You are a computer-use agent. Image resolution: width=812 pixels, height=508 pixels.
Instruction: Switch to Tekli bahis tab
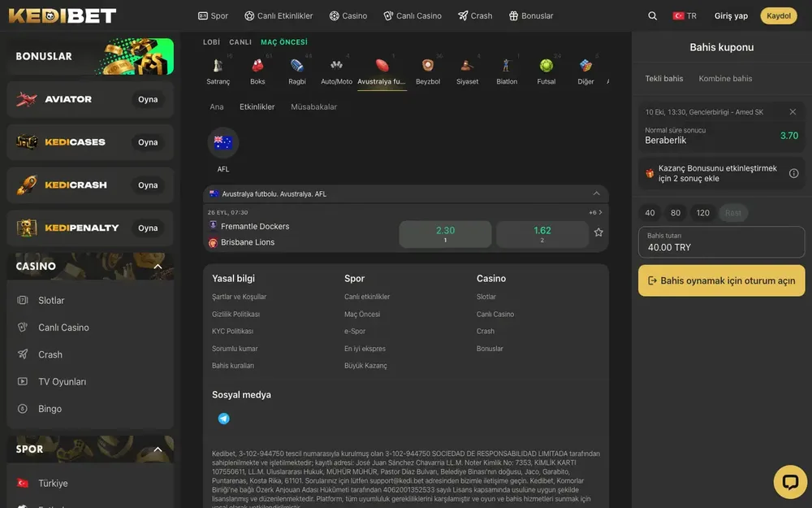[664, 78]
